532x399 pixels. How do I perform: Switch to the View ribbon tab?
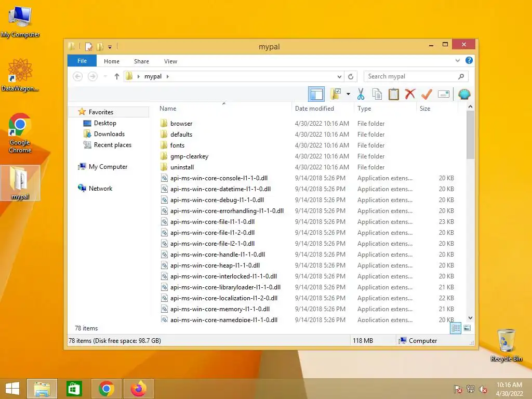pyautogui.click(x=170, y=61)
